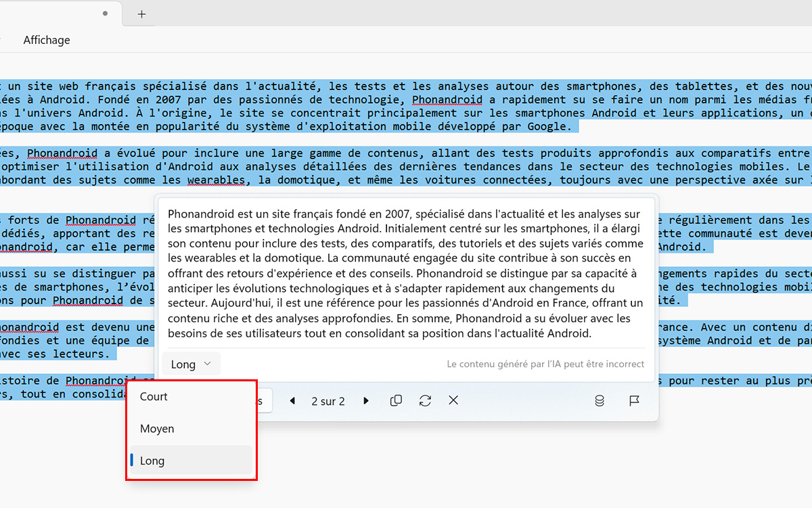The width and height of the screenshot is (812, 508).
Task: Regenerate the summary with refresh icon
Action: (x=425, y=401)
